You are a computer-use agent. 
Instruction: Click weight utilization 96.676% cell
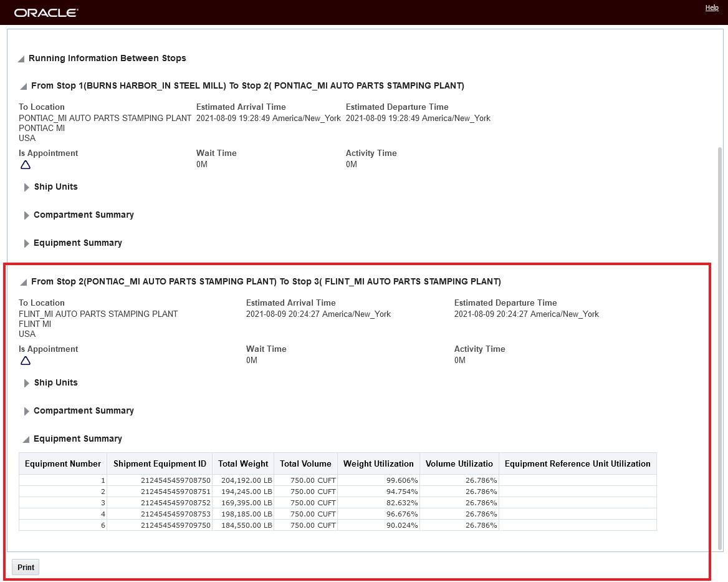[379, 514]
